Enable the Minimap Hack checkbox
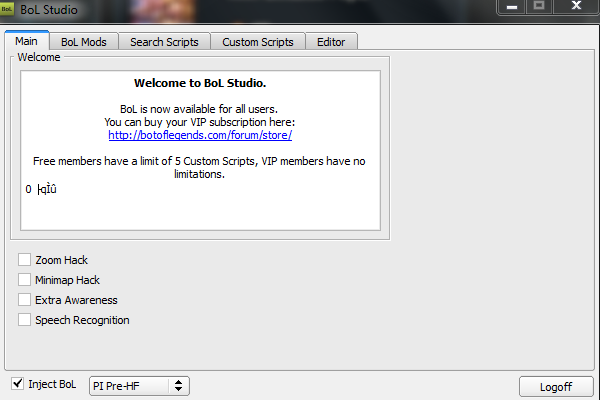Image resolution: width=600 pixels, height=400 pixels. 24,279
